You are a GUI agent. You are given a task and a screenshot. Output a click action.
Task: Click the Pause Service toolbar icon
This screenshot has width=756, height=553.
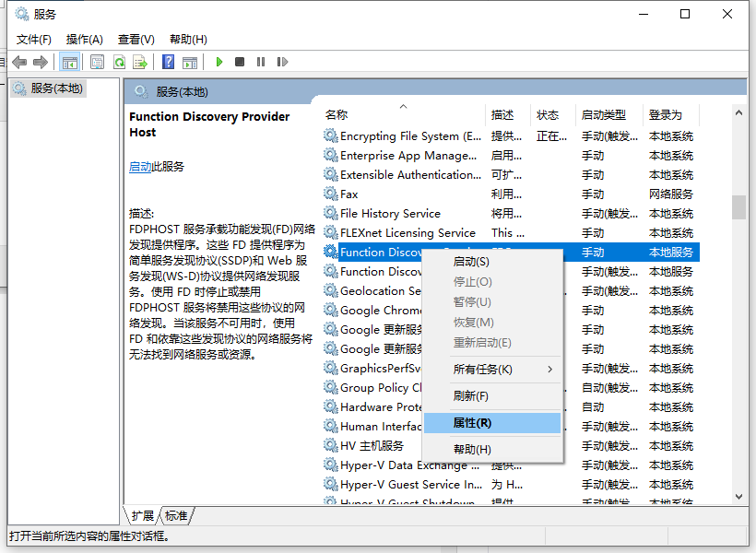[261, 62]
